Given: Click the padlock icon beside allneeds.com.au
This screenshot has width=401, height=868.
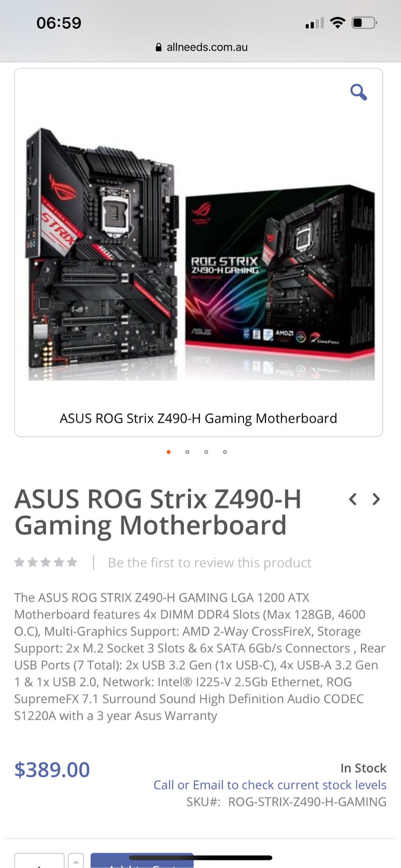Looking at the screenshot, I should click(159, 47).
